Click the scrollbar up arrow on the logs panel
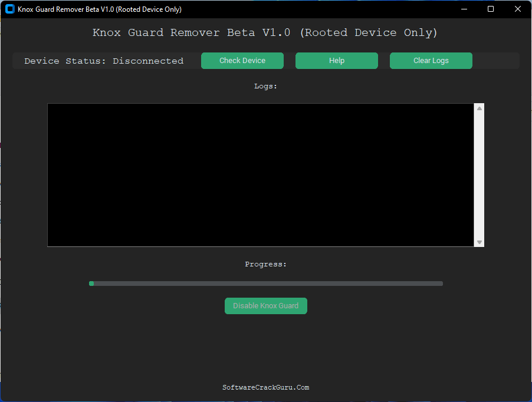Image resolution: width=532 pixels, height=402 pixels. (x=478, y=108)
